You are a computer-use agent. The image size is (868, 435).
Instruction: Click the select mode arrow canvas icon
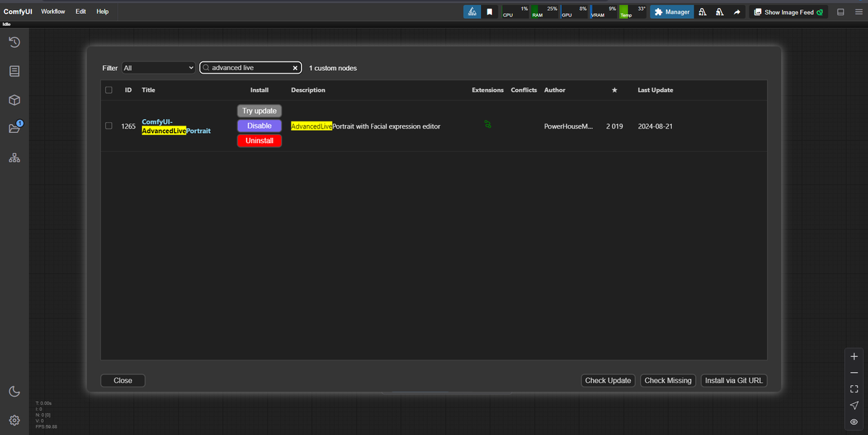coord(854,405)
